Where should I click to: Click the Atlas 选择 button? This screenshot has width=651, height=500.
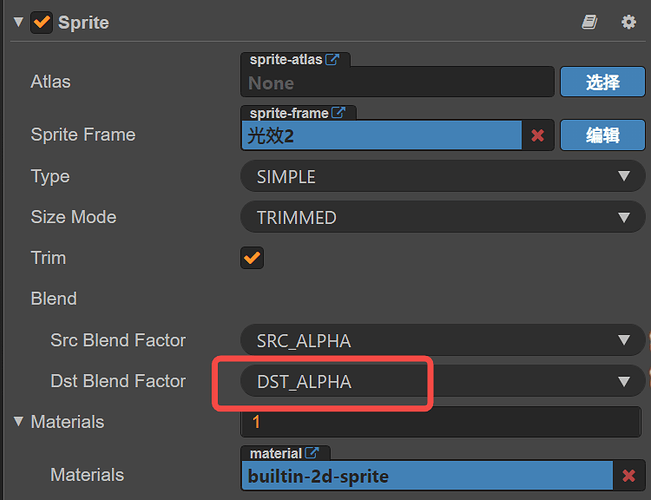coord(602,82)
